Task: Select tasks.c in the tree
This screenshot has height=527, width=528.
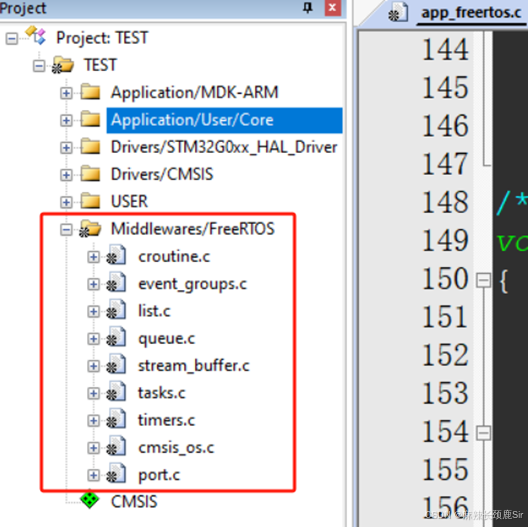Action: [162, 393]
